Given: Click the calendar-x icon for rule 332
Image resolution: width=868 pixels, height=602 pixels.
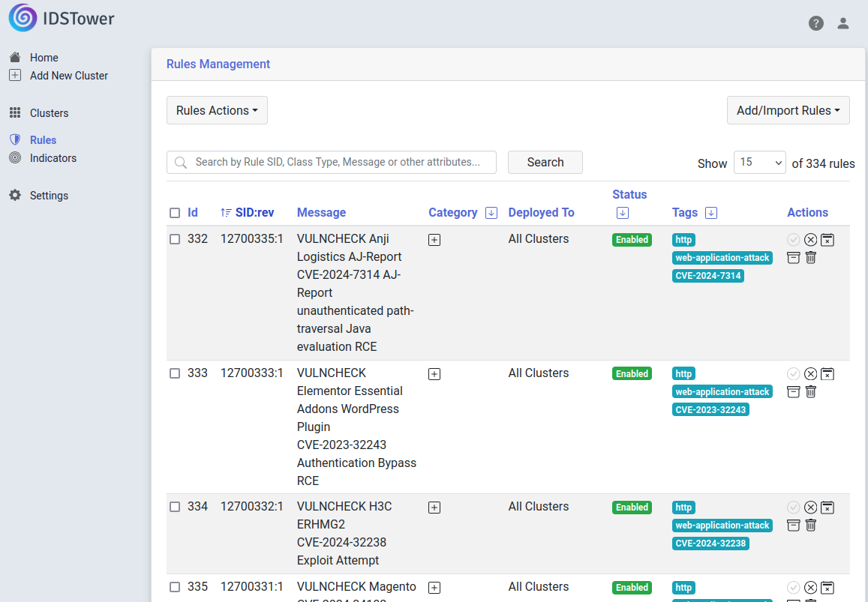Looking at the screenshot, I should pos(827,240).
